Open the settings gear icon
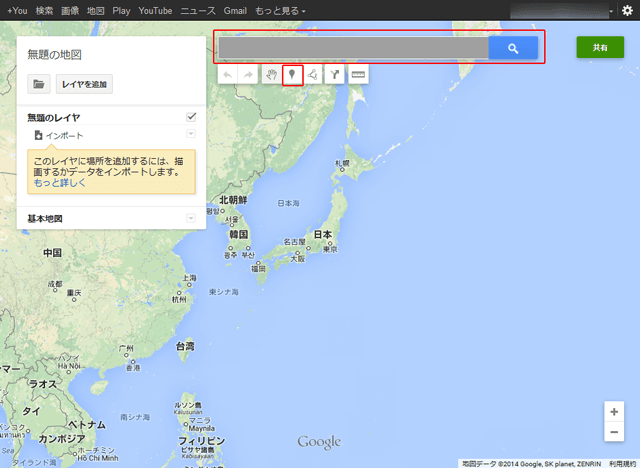Screen dimensions: 640x468 point(627,11)
